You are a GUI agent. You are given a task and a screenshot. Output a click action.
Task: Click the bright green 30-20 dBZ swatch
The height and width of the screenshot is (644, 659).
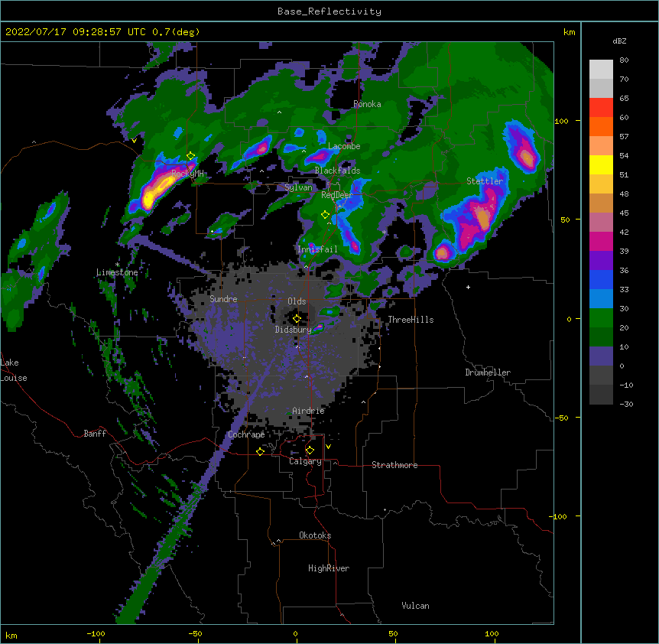(601, 318)
